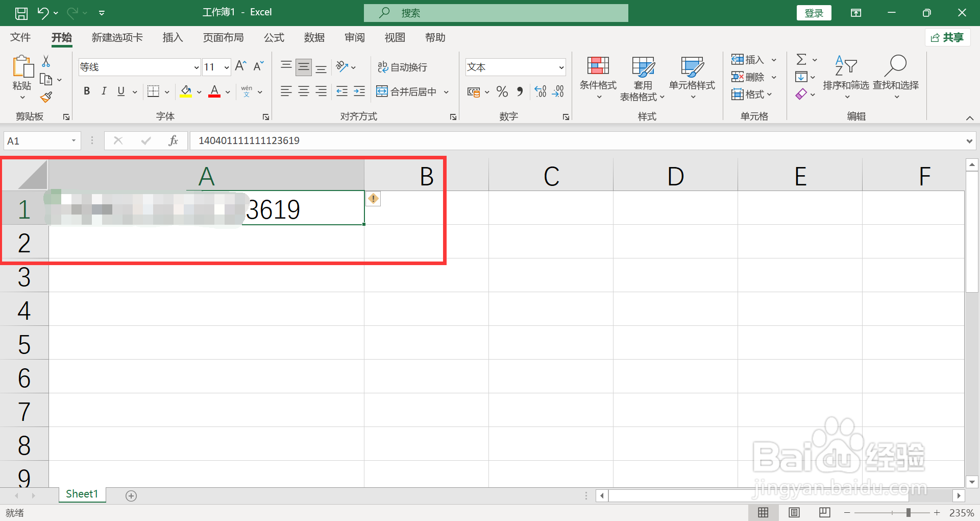
Task: Click the insert function fx icon
Action: point(173,140)
